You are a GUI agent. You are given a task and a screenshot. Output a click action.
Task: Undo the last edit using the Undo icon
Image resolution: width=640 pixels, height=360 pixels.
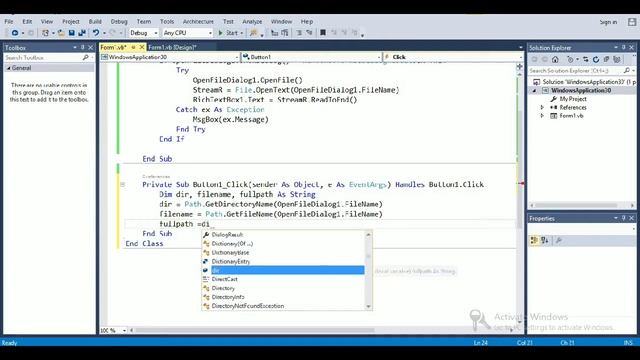click(x=96, y=33)
